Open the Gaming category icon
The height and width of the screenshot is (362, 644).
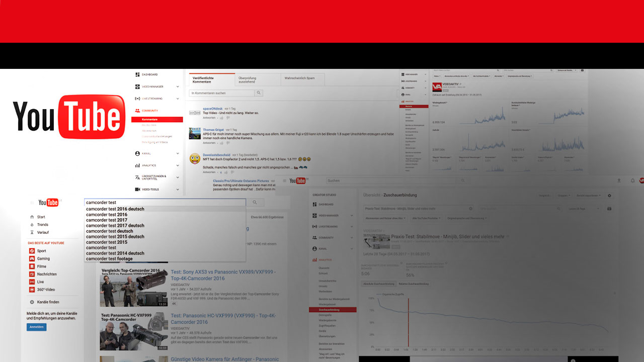(x=32, y=258)
